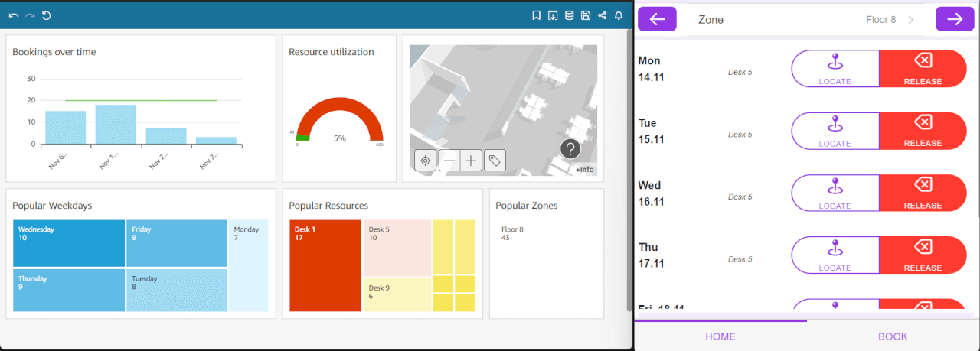
Task: Click the save floppy disk icon
Action: click(x=586, y=15)
